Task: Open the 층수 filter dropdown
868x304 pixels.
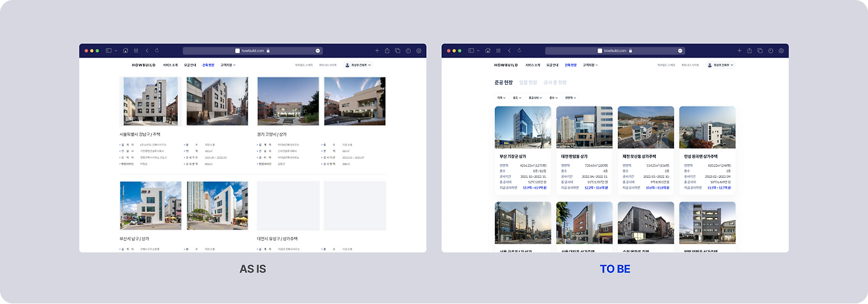Action: tap(554, 98)
